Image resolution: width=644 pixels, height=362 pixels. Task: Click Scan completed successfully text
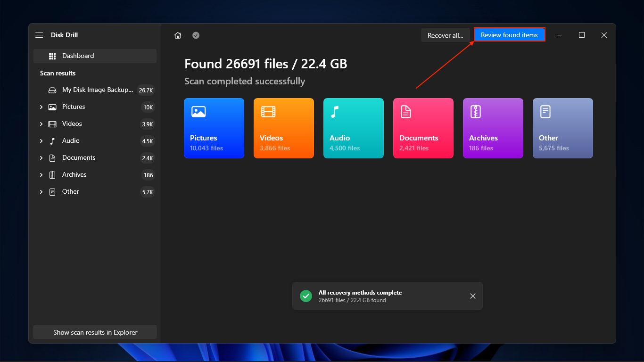(245, 82)
